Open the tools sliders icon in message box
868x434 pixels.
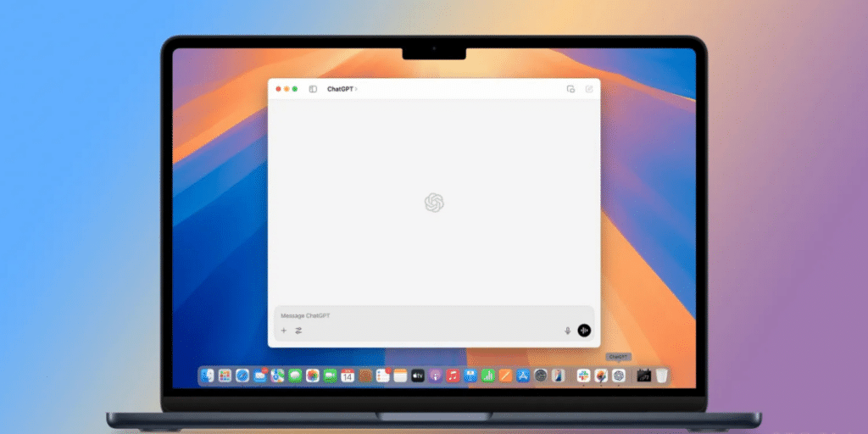[298, 331]
